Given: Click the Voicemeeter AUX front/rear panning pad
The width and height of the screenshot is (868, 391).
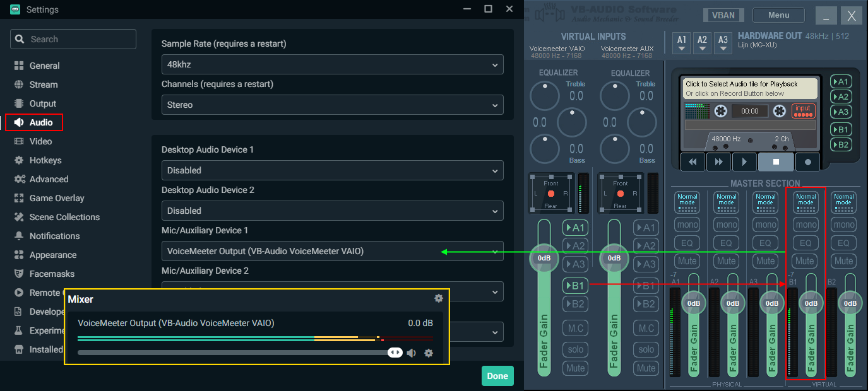Looking at the screenshot, I should tap(621, 193).
